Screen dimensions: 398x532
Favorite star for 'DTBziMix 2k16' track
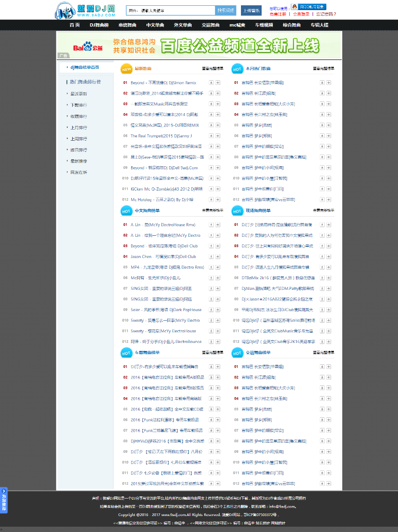322,278
